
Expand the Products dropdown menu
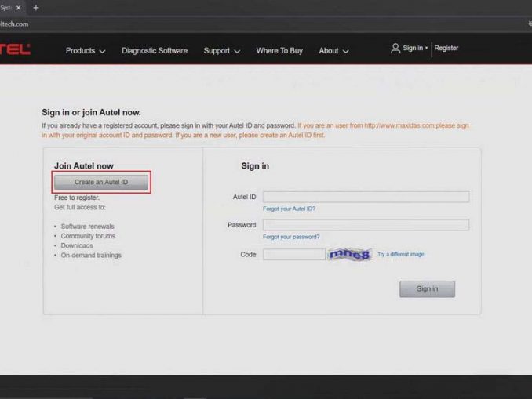click(x=86, y=51)
